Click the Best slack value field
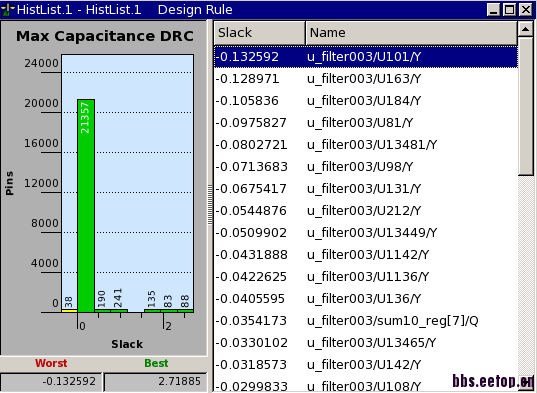This screenshot has height=393, width=537. tap(155, 381)
